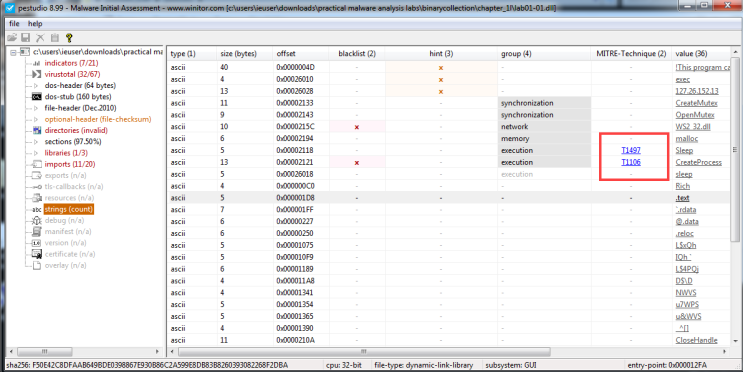Click the .text string value
The image size is (743, 372).
[x=682, y=198]
